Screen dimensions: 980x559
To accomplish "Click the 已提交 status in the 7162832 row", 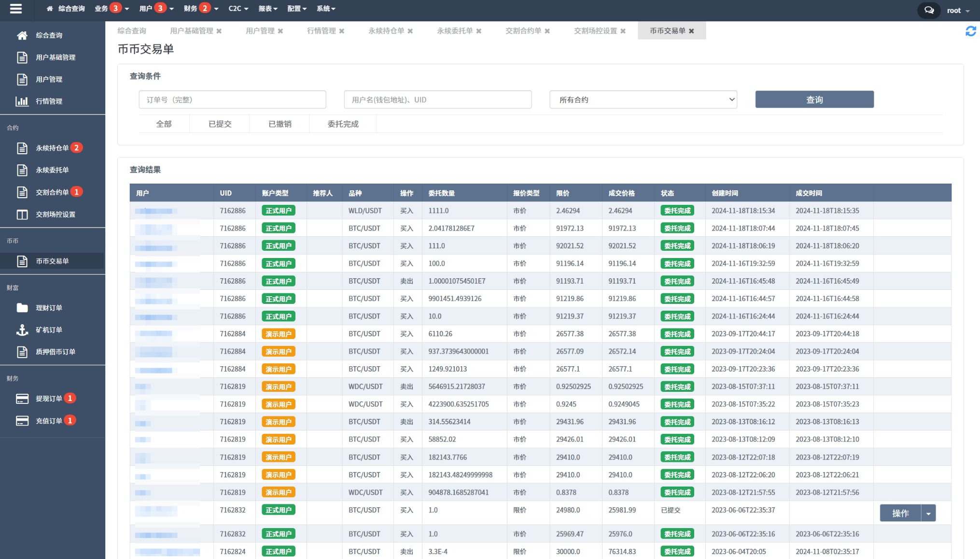I will click(x=671, y=510).
